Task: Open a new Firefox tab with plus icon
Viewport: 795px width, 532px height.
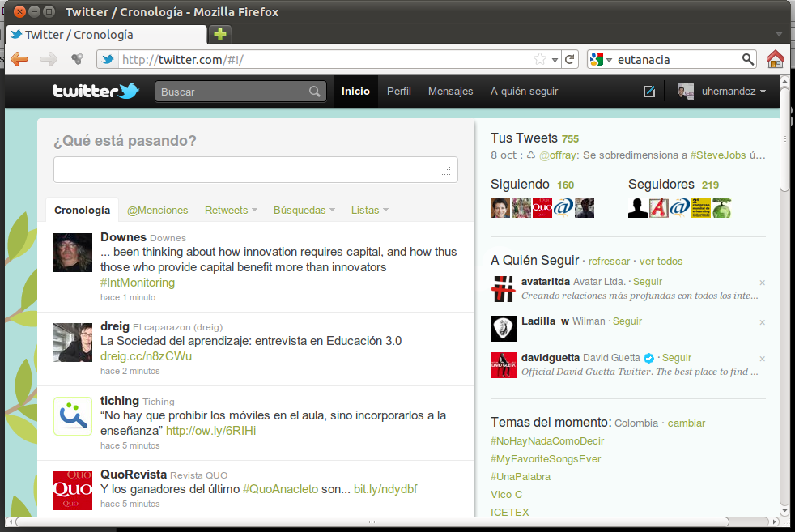Action: [x=219, y=34]
